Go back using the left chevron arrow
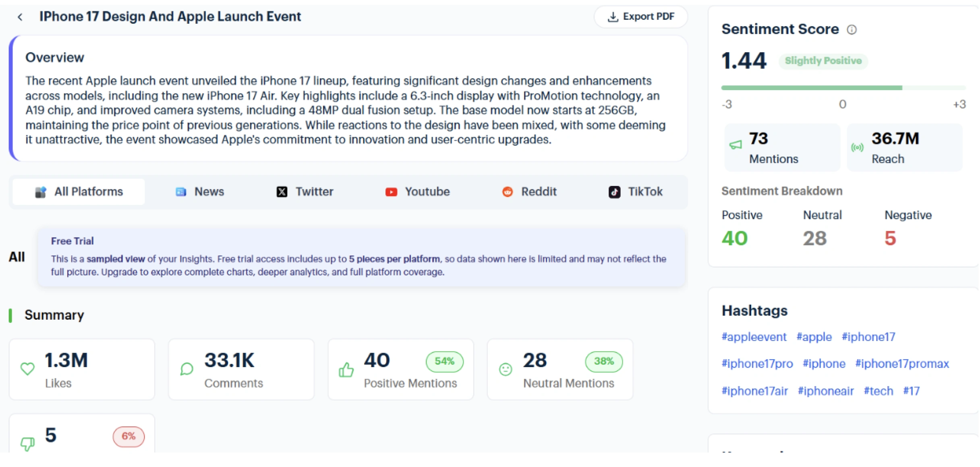Image resolution: width=980 pixels, height=467 pixels. coord(20,17)
